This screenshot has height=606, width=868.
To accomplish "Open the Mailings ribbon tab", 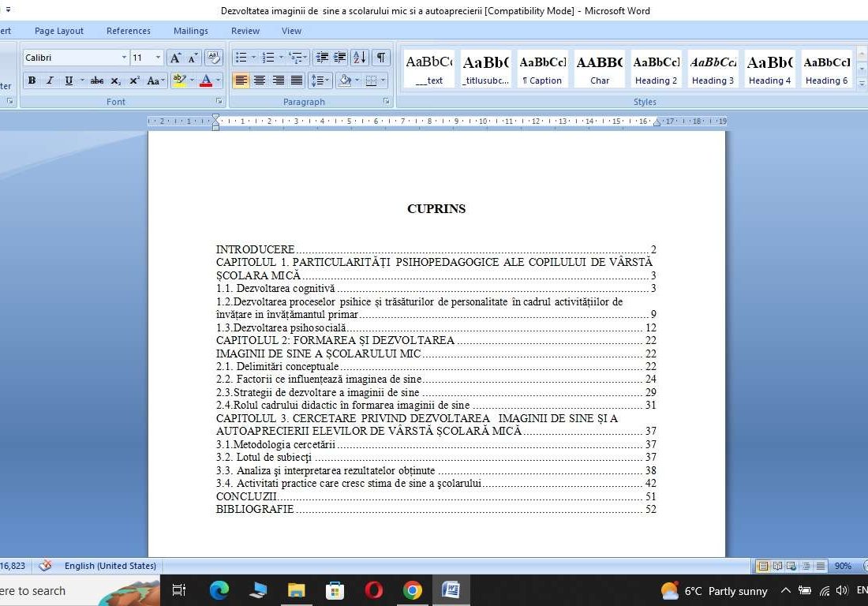I will coord(190,31).
